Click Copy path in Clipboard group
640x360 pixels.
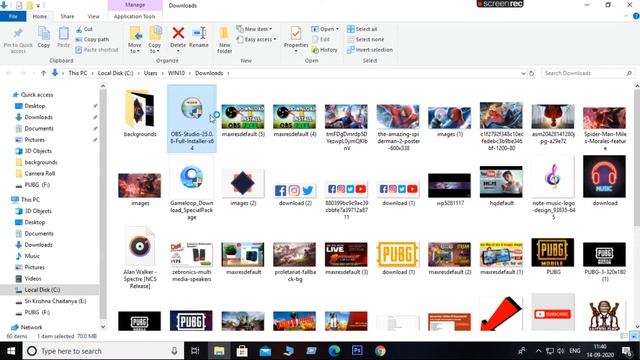tap(92, 40)
